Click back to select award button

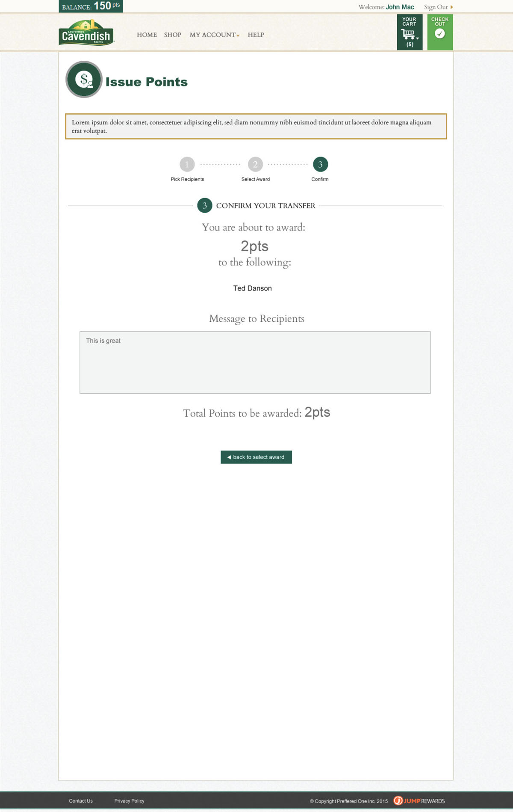tap(256, 457)
